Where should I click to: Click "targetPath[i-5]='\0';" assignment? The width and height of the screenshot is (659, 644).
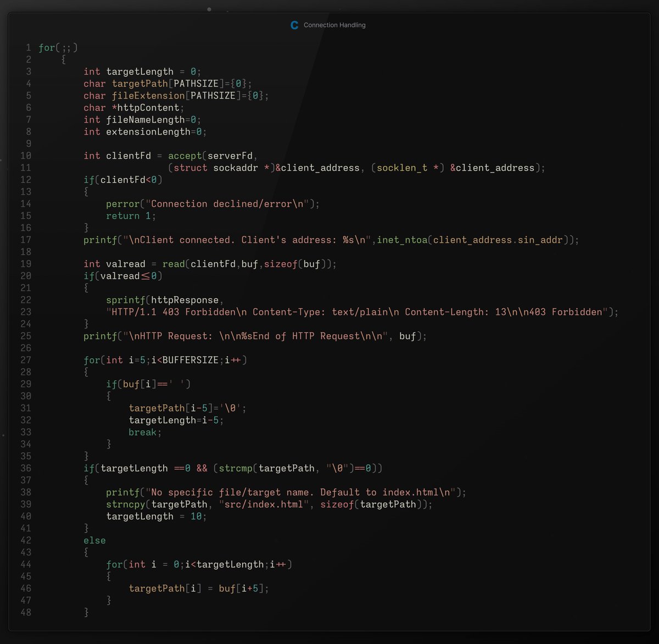click(x=188, y=408)
